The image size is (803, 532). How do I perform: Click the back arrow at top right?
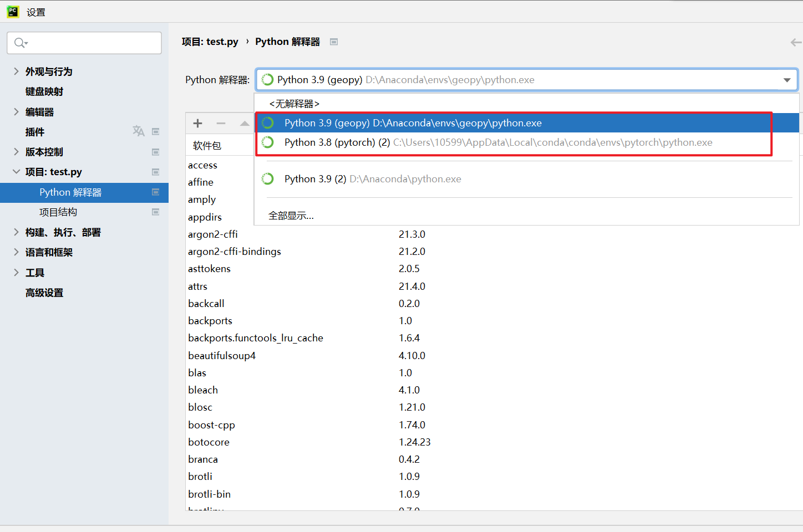click(796, 42)
